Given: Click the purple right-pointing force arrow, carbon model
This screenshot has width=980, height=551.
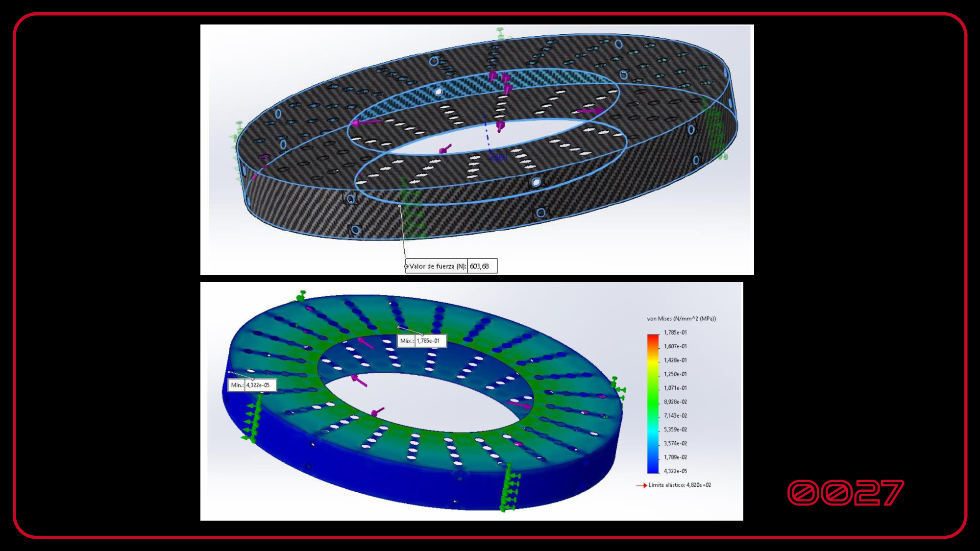Looking at the screenshot, I should [x=590, y=111].
